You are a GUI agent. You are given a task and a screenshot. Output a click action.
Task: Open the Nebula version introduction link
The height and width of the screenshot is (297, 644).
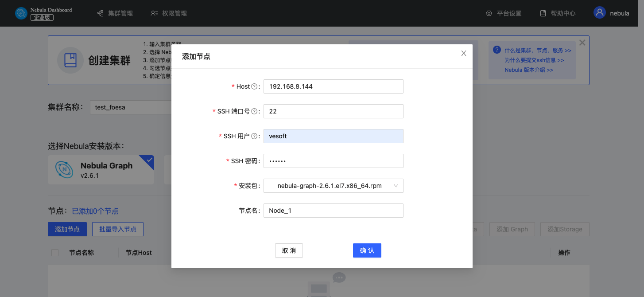point(528,70)
